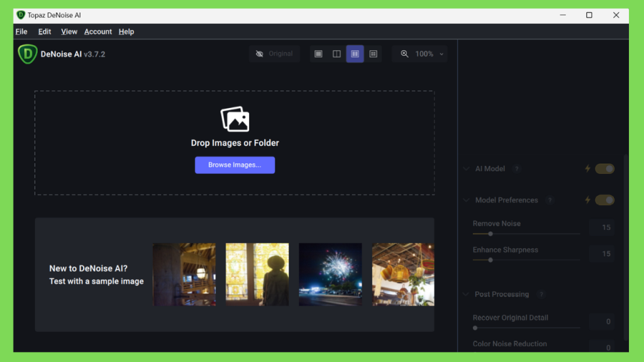This screenshot has height=362, width=644.
Task: Open the 100% zoom dropdown
Action: [430, 54]
